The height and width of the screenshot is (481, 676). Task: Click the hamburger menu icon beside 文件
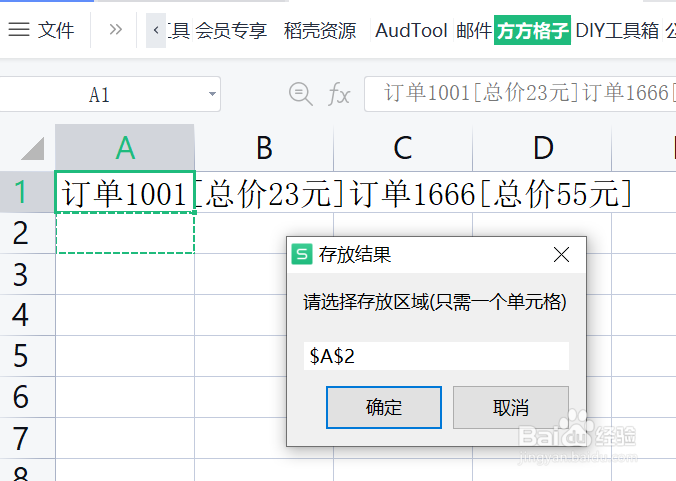(19, 30)
